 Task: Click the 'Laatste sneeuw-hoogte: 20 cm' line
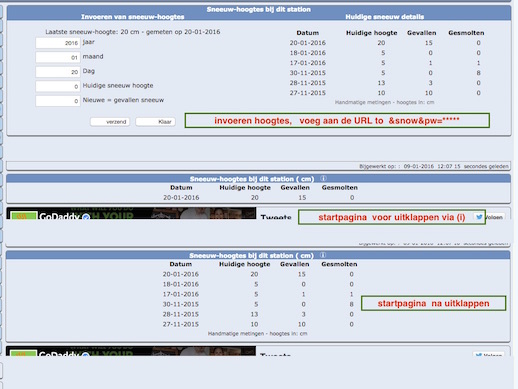133,32
